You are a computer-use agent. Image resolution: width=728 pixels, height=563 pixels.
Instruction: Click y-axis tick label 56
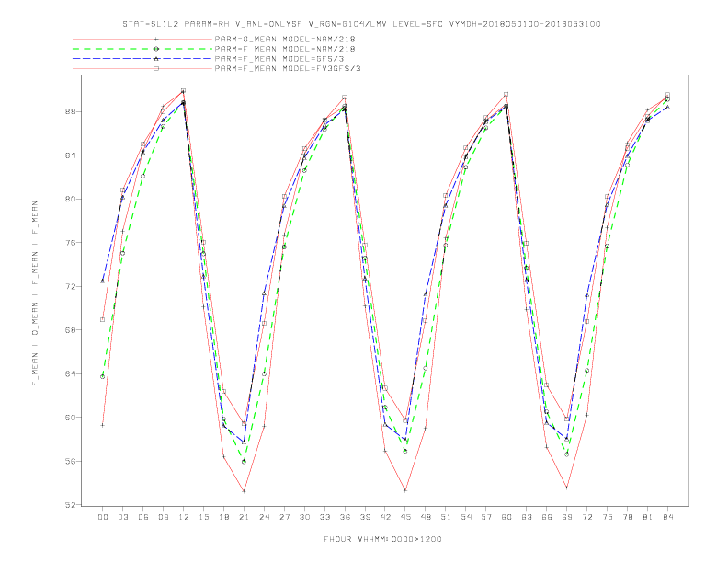pyautogui.click(x=71, y=461)
